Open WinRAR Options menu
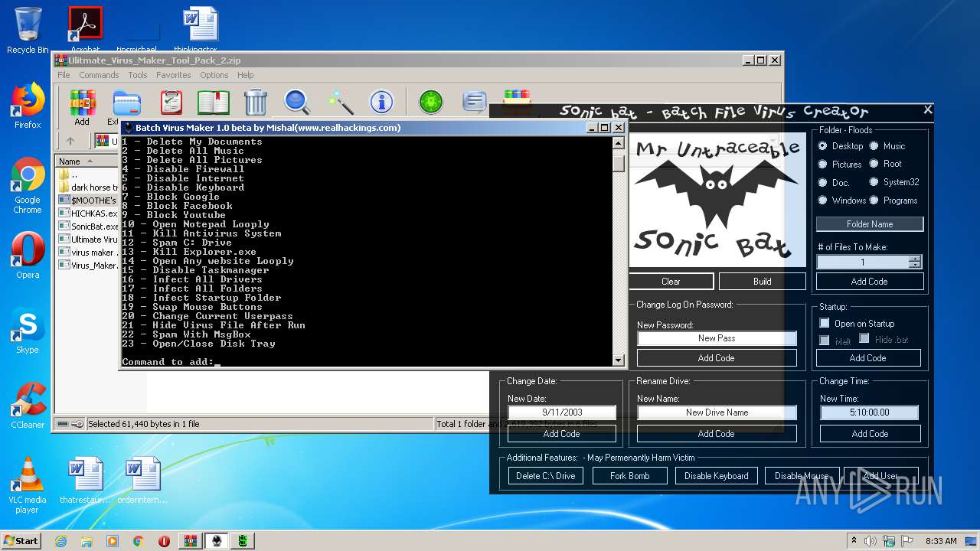Screen dimensions: 980x551 click(214, 75)
